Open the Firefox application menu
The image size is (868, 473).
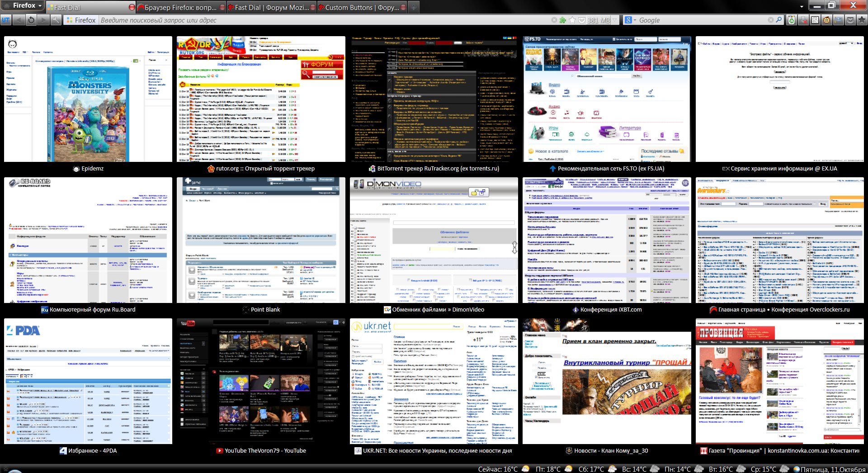coord(27,6)
